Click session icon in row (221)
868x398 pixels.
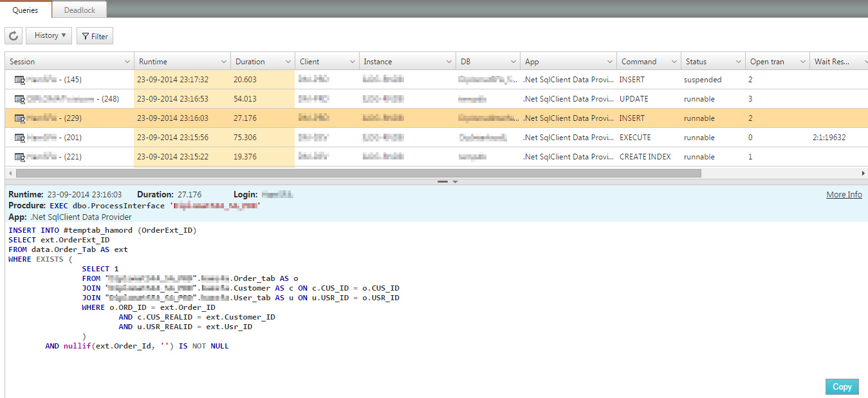19,157
